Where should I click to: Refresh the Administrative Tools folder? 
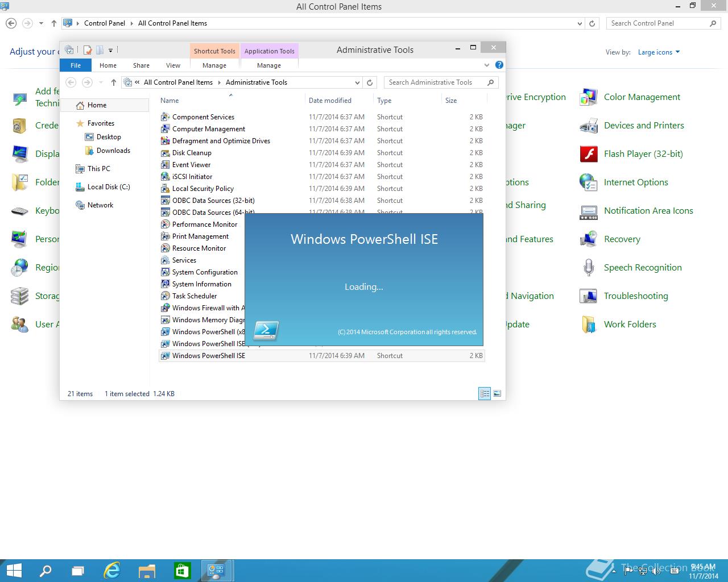(x=370, y=82)
